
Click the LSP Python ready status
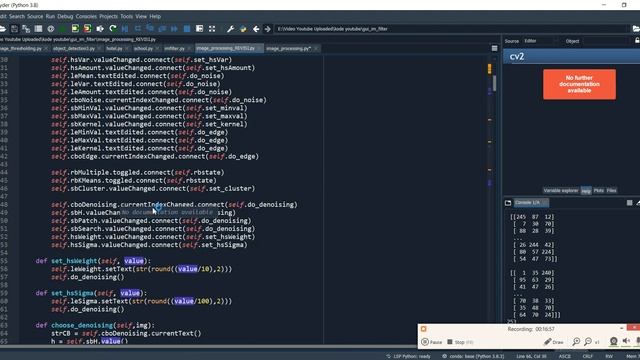[409, 356]
